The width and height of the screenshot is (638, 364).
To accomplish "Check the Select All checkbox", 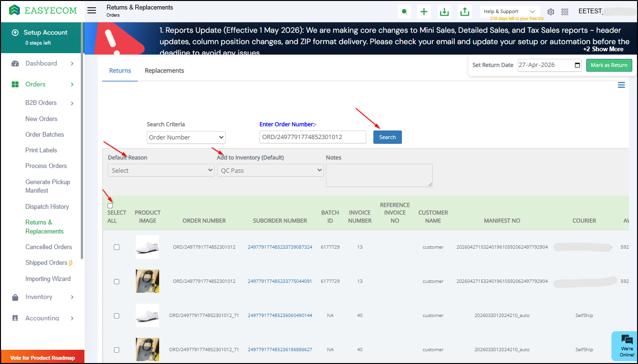I will point(110,205).
